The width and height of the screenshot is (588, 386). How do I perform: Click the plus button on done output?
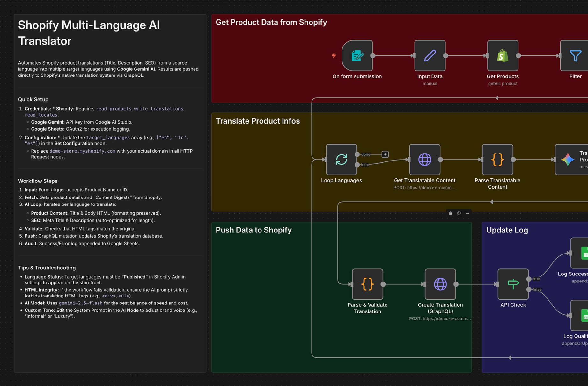pos(385,154)
